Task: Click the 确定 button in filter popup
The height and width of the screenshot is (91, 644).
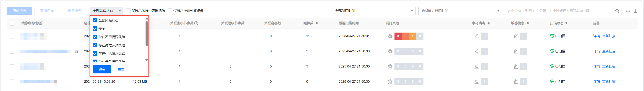Action: pos(102,69)
